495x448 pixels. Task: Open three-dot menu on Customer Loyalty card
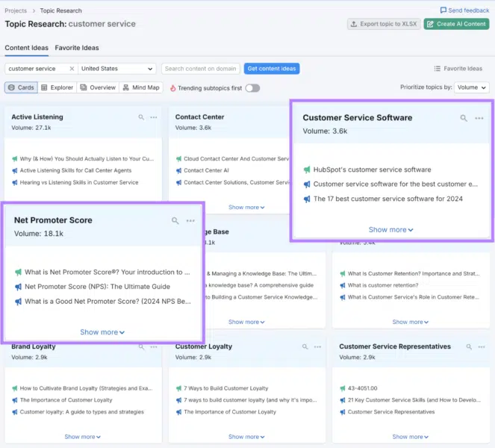(x=317, y=346)
